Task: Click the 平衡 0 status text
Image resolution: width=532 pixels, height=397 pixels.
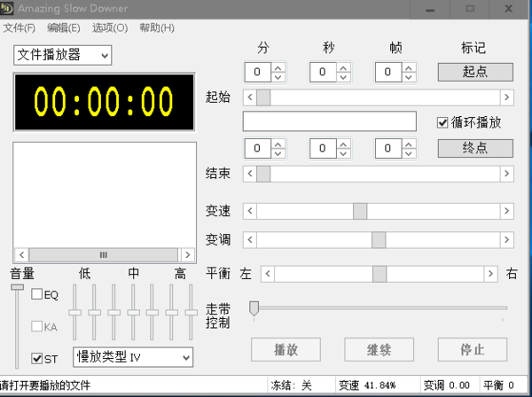Action: coord(498,385)
